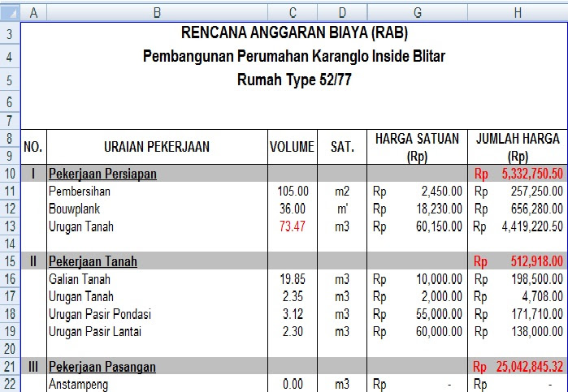The height and width of the screenshot is (392, 568).
Task: Select amount 656,280.00 cell
Action: pos(518,209)
